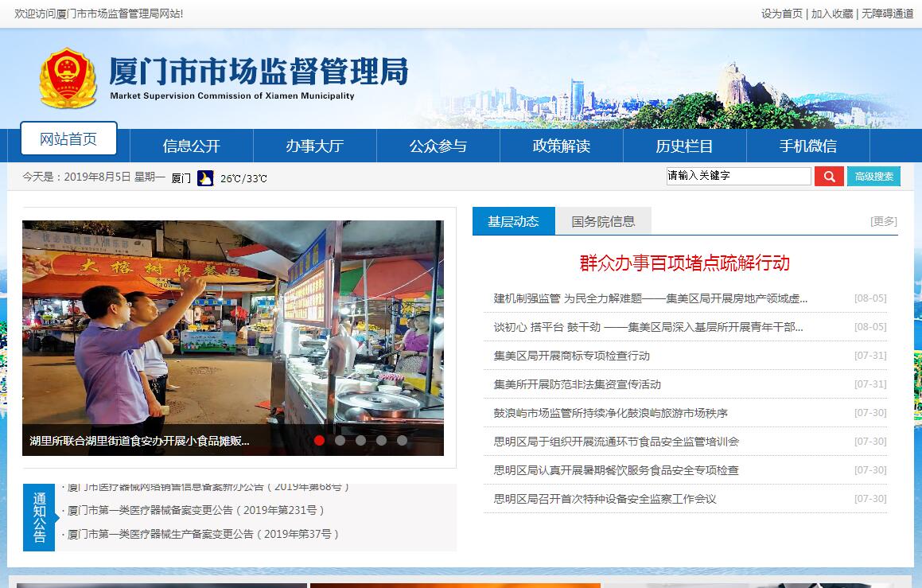The height and width of the screenshot is (588, 922).
Task: Open the 集美区局开展商标专项检查行动 article
Action: pos(571,356)
